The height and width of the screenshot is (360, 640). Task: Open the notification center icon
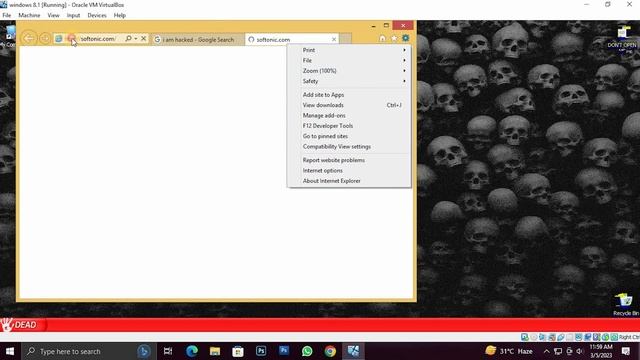(626, 351)
